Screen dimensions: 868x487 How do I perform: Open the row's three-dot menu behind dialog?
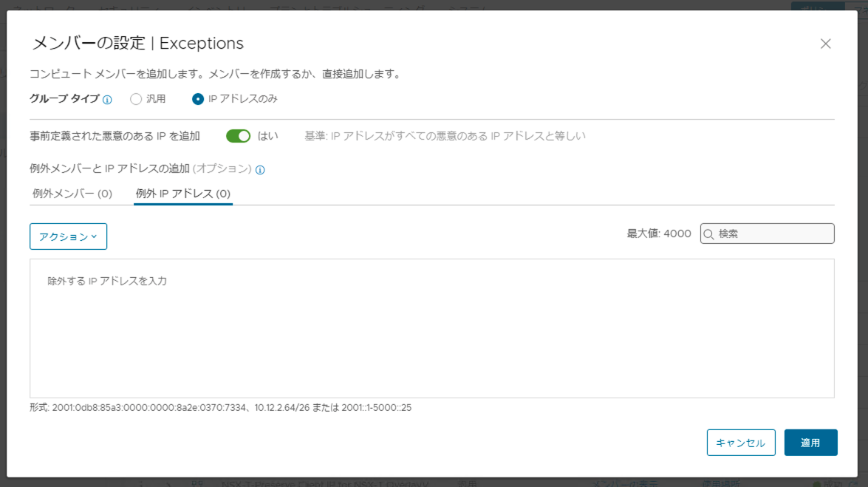[141, 483]
